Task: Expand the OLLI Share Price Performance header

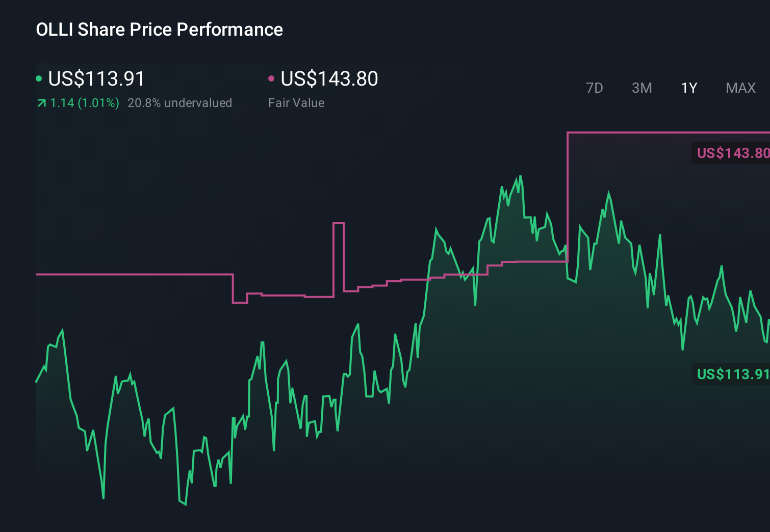Action: pyautogui.click(x=159, y=30)
